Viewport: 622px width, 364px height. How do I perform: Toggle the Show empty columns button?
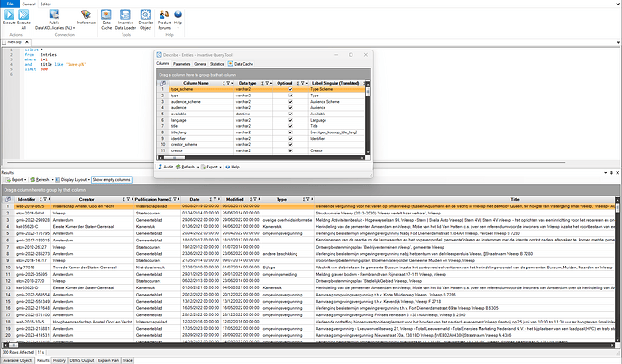point(112,180)
